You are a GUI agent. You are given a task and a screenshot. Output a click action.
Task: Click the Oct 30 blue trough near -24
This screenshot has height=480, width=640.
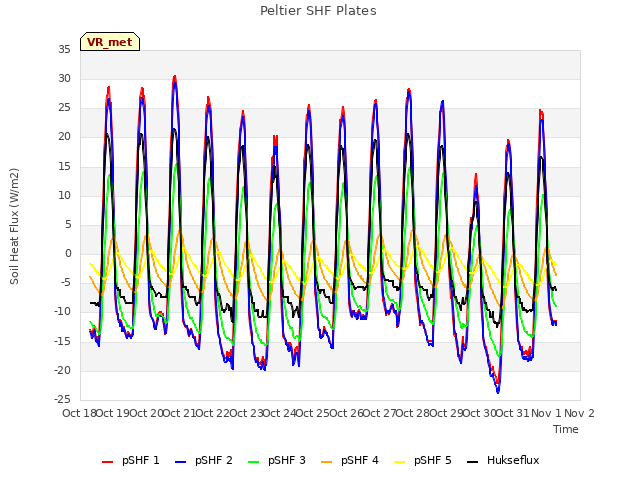tap(498, 391)
